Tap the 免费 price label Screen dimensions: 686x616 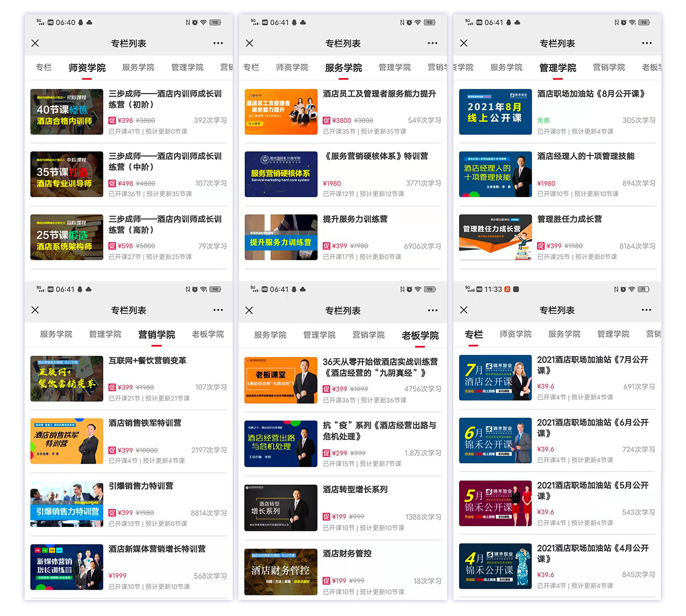(x=544, y=121)
